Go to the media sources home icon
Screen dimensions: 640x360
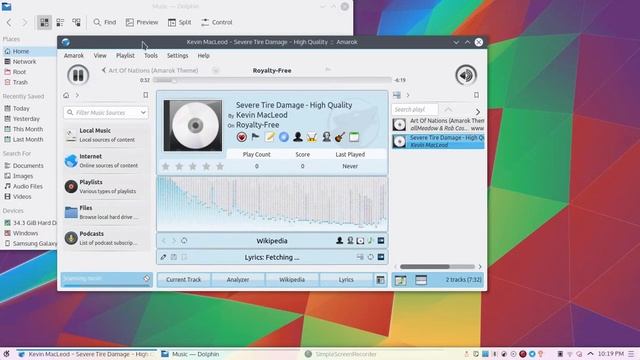tap(66, 95)
